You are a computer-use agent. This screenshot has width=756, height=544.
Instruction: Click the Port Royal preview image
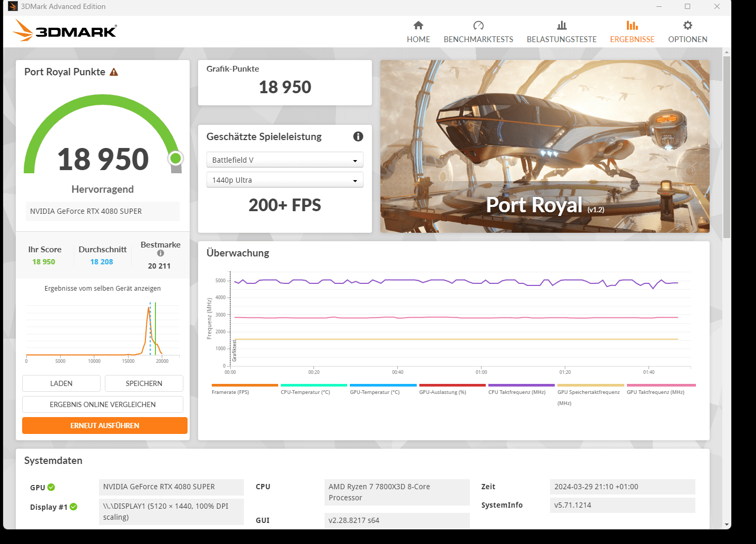(x=545, y=146)
